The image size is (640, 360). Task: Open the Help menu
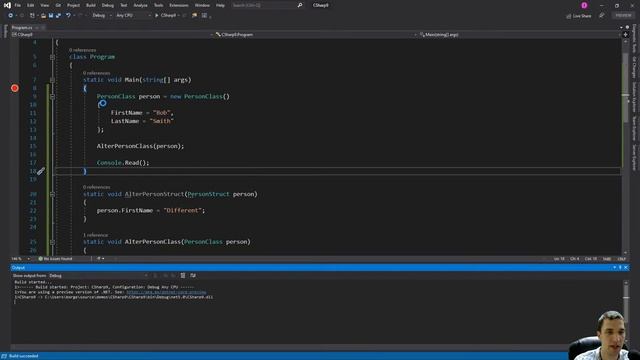(220, 5)
